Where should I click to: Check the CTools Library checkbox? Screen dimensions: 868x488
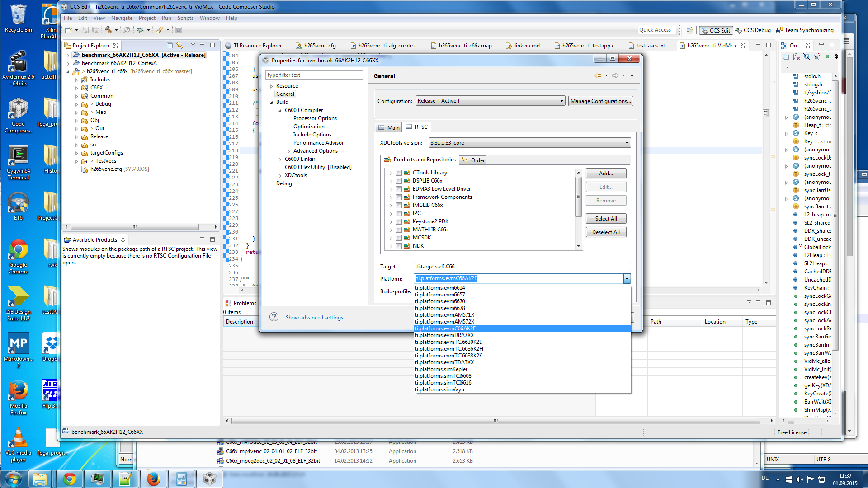(x=399, y=173)
